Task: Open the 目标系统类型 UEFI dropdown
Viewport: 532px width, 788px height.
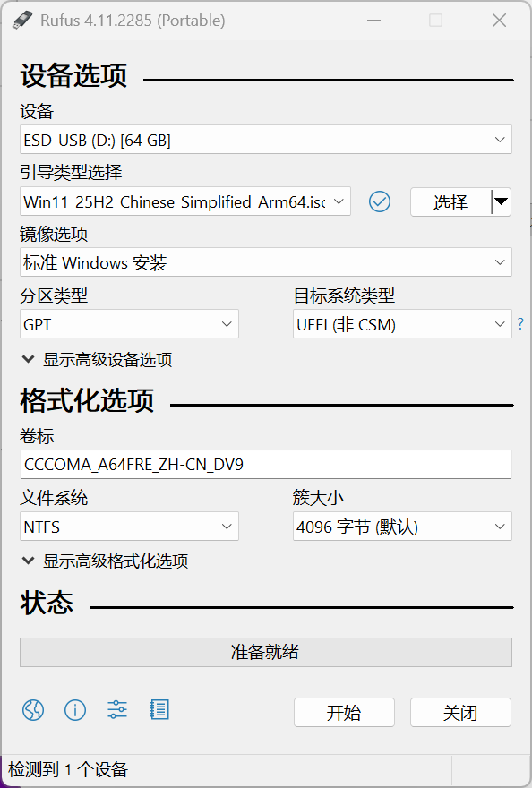Action: pos(401,324)
